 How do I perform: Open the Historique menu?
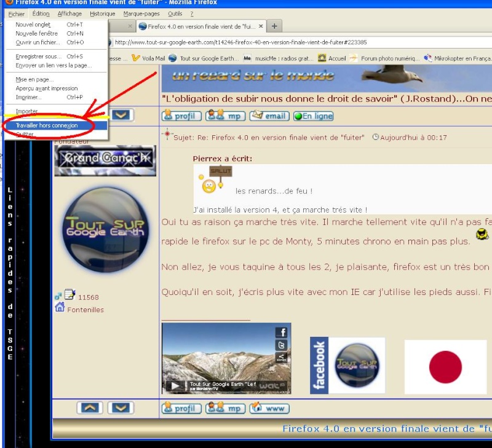pyautogui.click(x=102, y=14)
